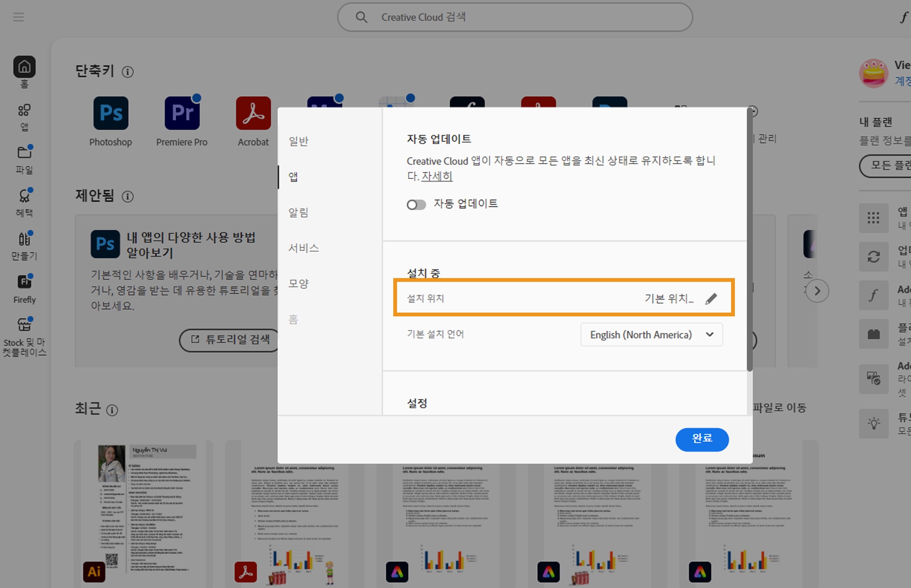This screenshot has height=588, width=911.
Task: Switch to the 서비스 settings tab
Action: click(x=304, y=248)
